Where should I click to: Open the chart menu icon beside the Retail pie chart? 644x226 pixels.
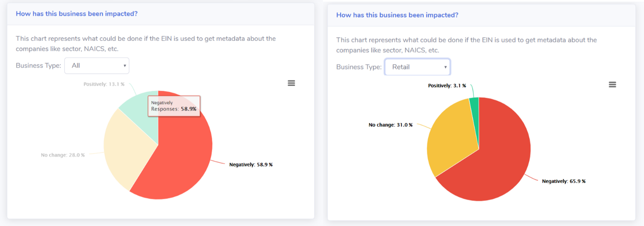(x=612, y=85)
